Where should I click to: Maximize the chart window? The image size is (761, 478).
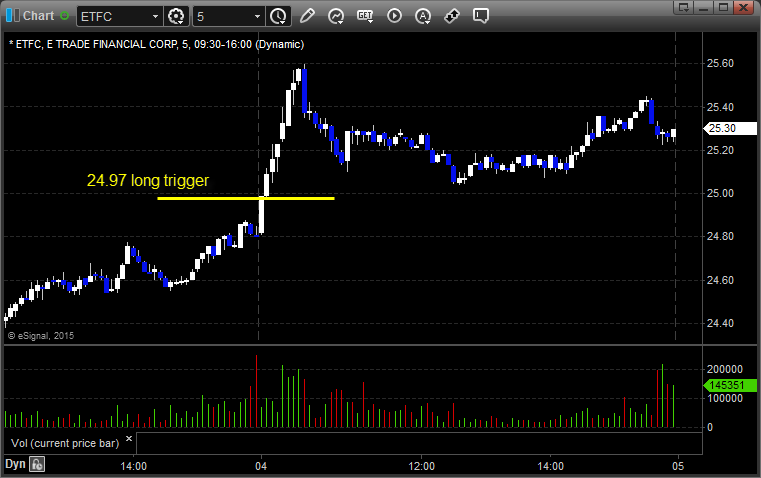724,7
